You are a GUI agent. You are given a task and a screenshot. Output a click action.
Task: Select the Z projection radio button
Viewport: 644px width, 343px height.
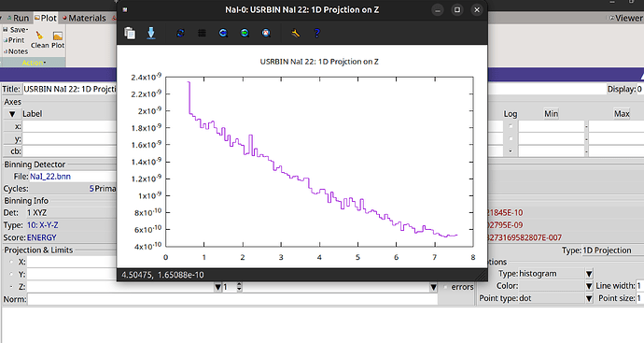click(11, 287)
